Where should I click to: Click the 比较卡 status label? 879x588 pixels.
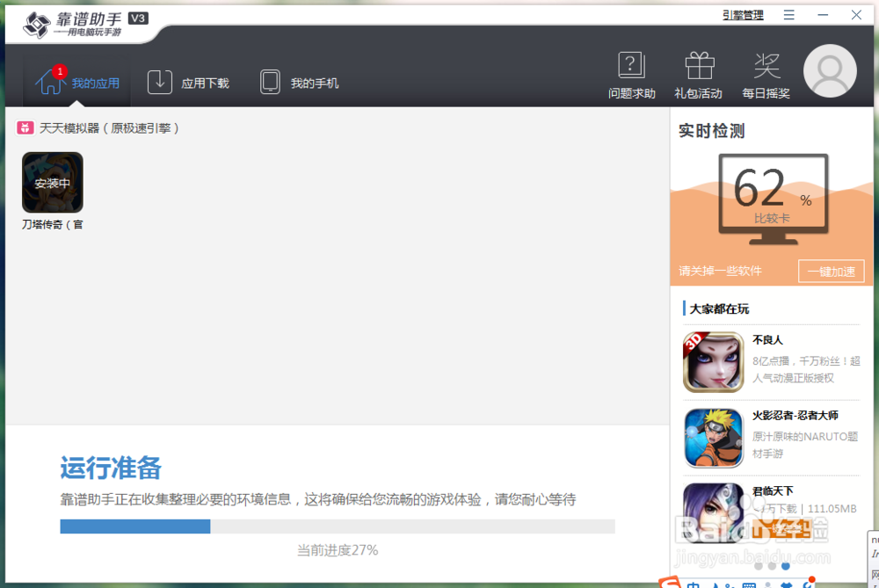pos(772,218)
